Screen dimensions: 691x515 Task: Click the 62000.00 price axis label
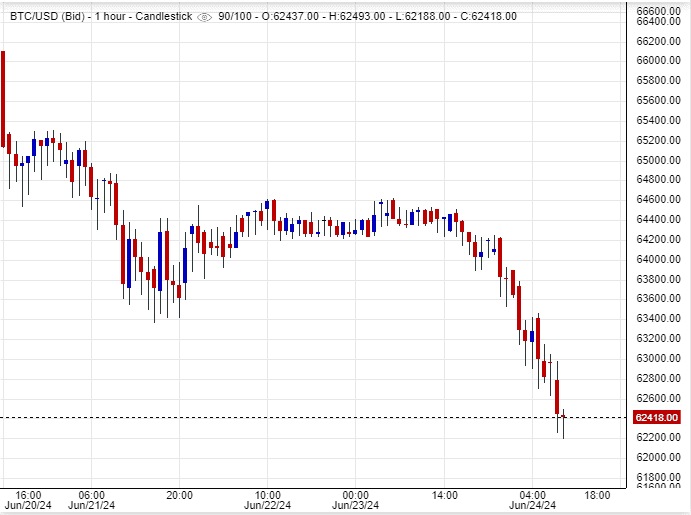tap(659, 457)
